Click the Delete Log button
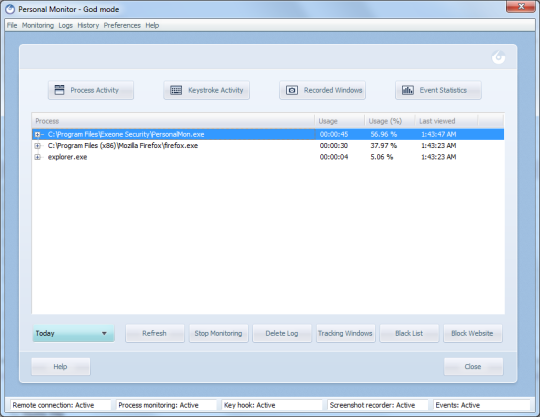 tap(282, 333)
